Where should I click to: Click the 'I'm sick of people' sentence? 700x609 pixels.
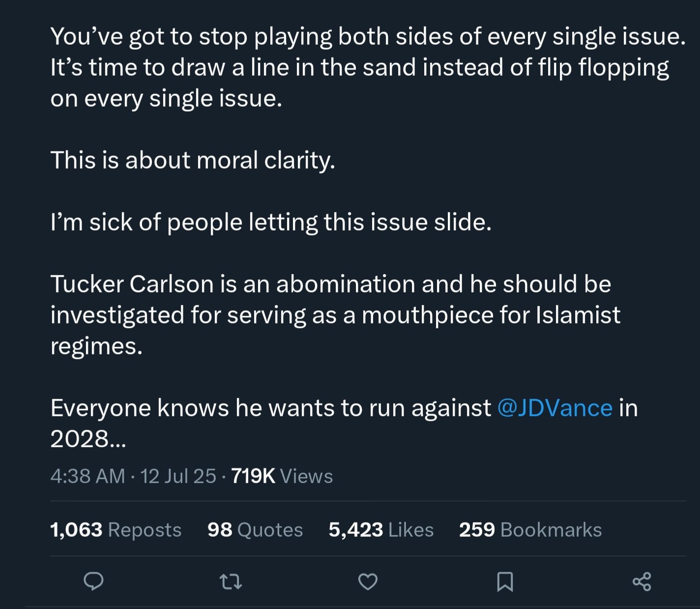pos(271,223)
